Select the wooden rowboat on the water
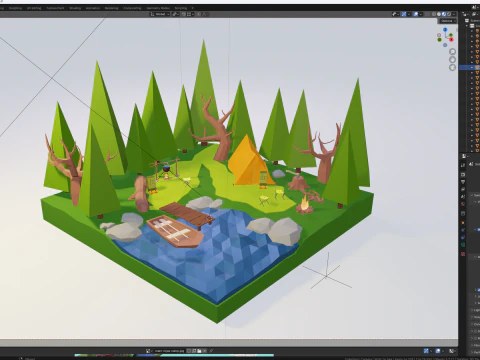 pyautogui.click(x=175, y=232)
